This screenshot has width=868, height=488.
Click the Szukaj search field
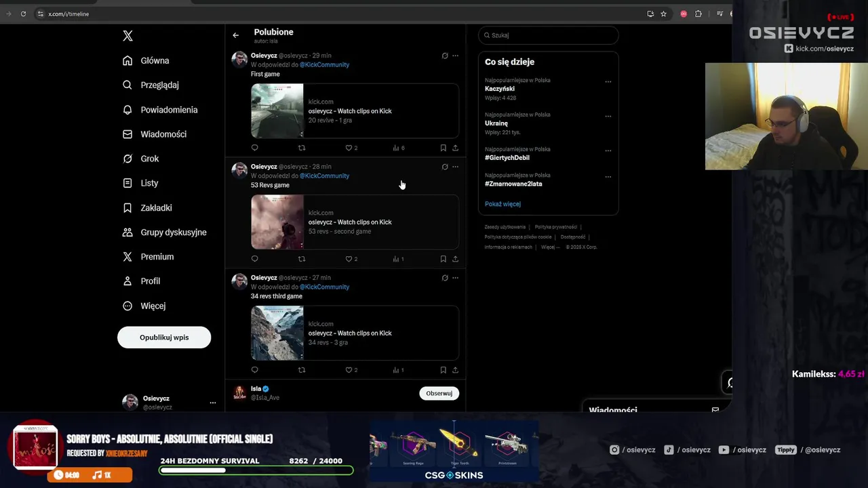pos(548,35)
